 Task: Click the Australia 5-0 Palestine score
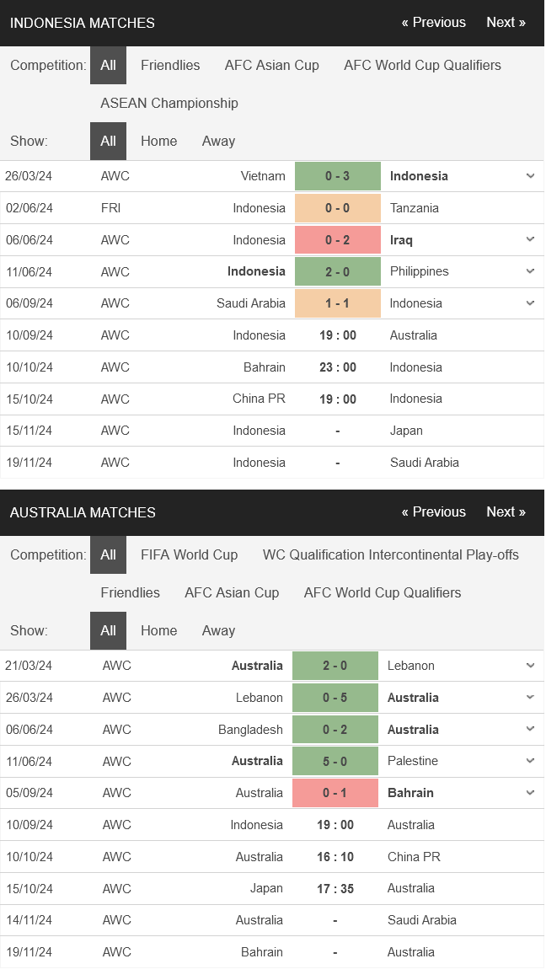(335, 762)
